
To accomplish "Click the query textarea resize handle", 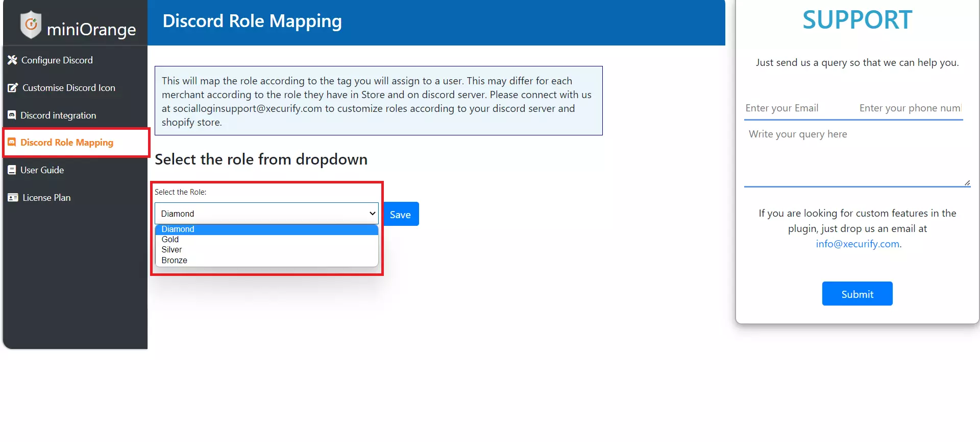I will pos(967,183).
